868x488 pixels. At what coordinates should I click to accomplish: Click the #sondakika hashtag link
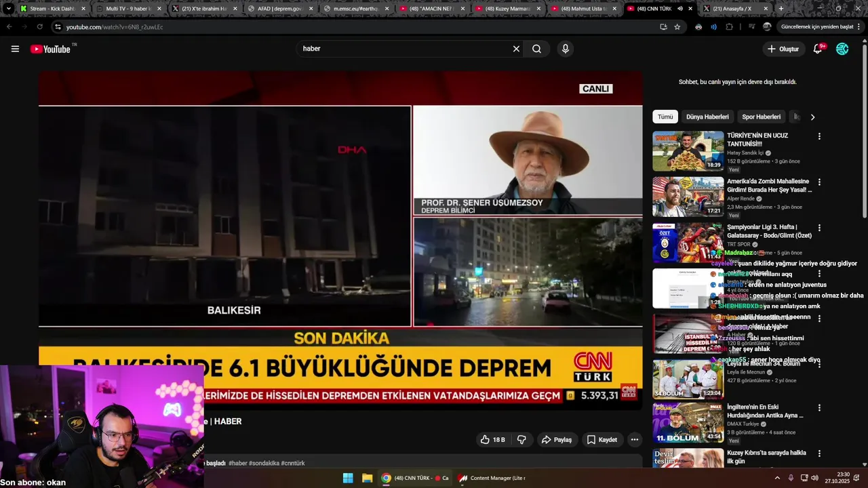point(264,464)
